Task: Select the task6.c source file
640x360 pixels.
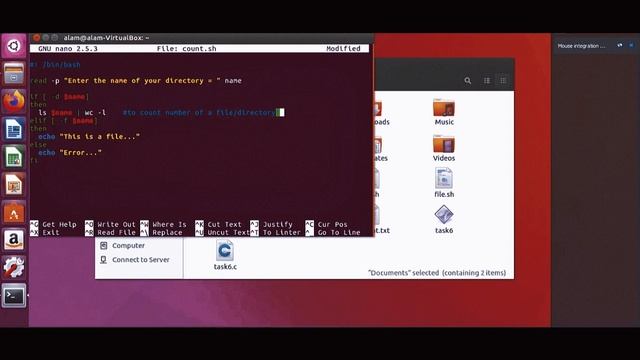Action: pyautogui.click(x=225, y=256)
